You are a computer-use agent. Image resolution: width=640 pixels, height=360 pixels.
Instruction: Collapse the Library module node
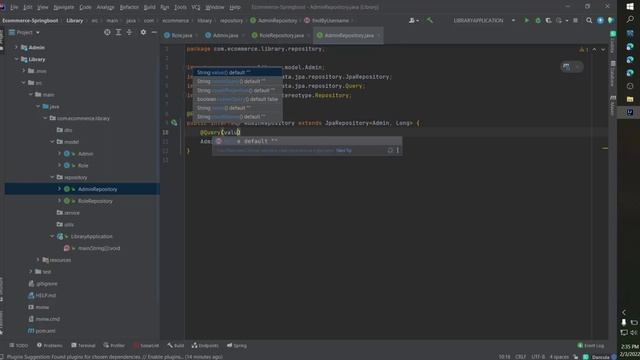[16, 59]
